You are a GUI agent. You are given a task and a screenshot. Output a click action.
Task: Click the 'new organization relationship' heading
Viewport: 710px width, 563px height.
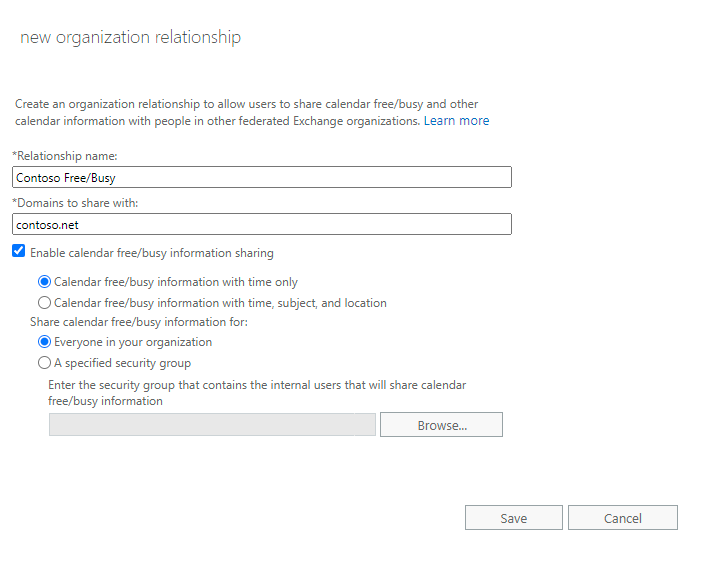pyautogui.click(x=130, y=37)
